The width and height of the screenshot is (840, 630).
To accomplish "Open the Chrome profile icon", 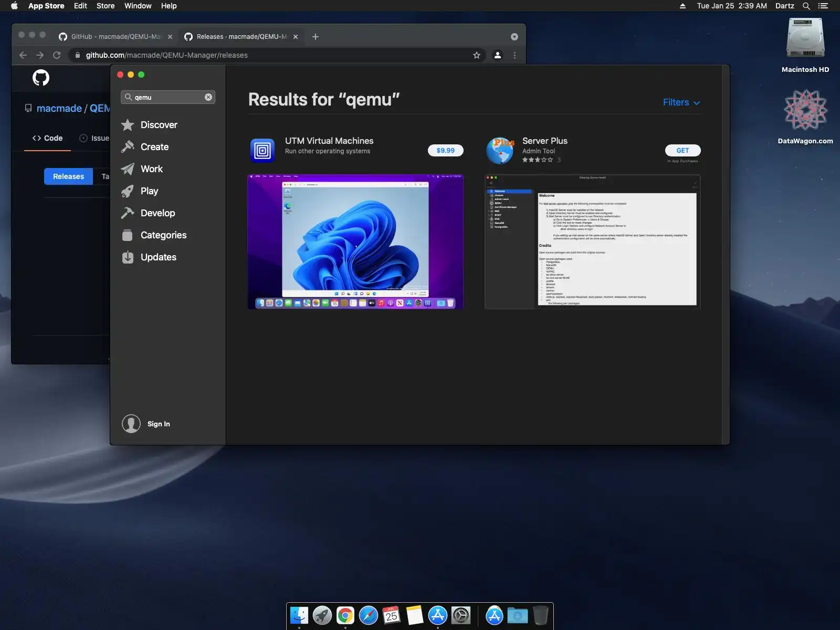I will [x=498, y=55].
